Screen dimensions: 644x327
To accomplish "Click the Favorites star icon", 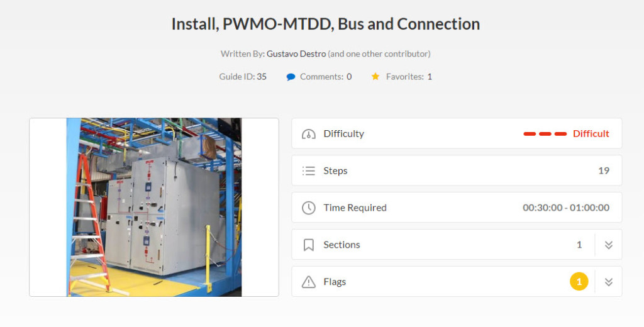I will click(375, 77).
